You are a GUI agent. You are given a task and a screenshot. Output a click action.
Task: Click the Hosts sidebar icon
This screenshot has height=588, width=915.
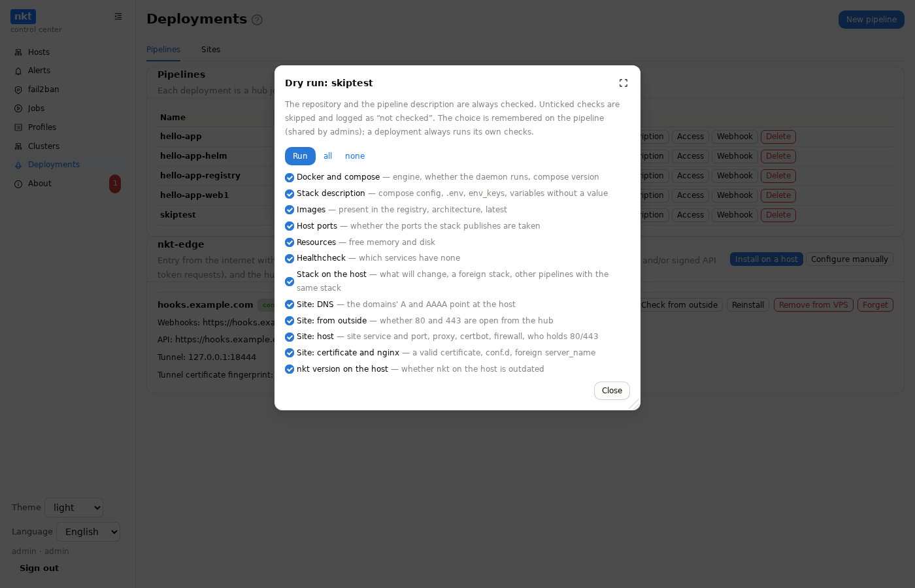point(18,52)
